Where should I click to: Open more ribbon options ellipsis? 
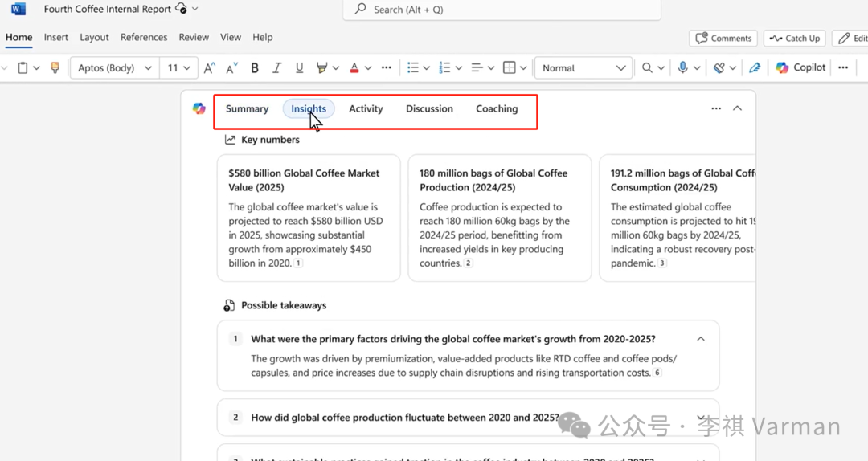pos(843,68)
